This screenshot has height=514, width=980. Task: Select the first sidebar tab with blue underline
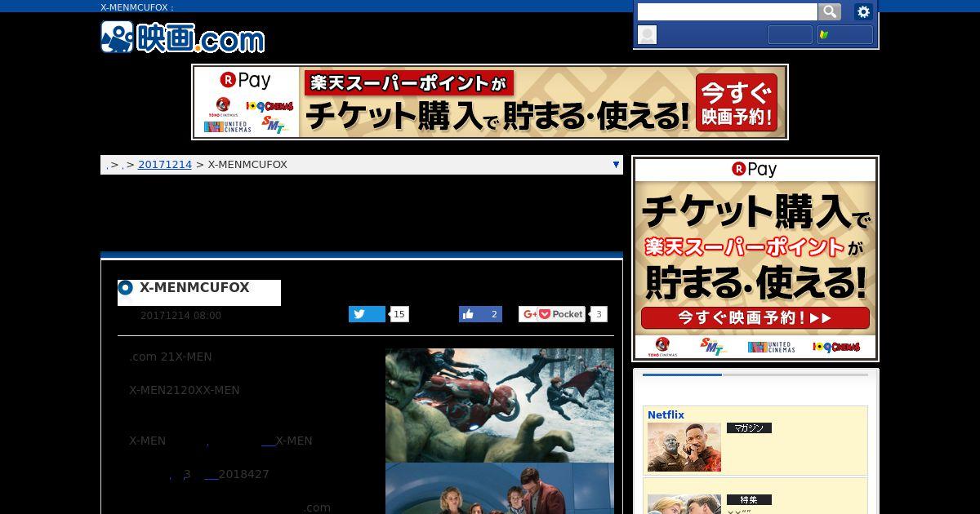[x=682, y=374]
